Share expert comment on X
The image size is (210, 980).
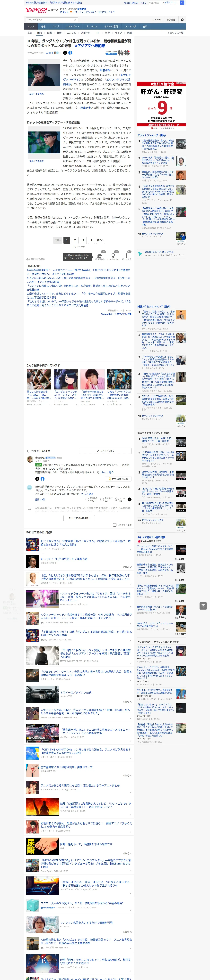click(x=37, y=479)
